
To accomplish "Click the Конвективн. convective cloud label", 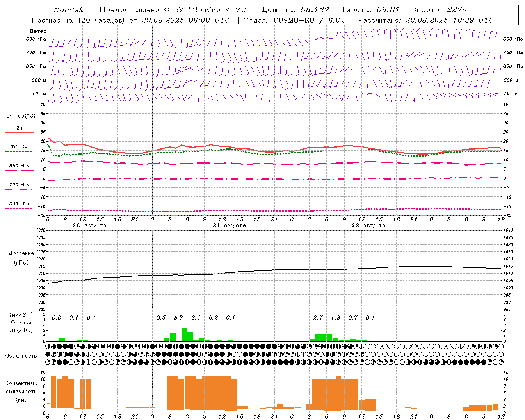I will click(x=21, y=383).
